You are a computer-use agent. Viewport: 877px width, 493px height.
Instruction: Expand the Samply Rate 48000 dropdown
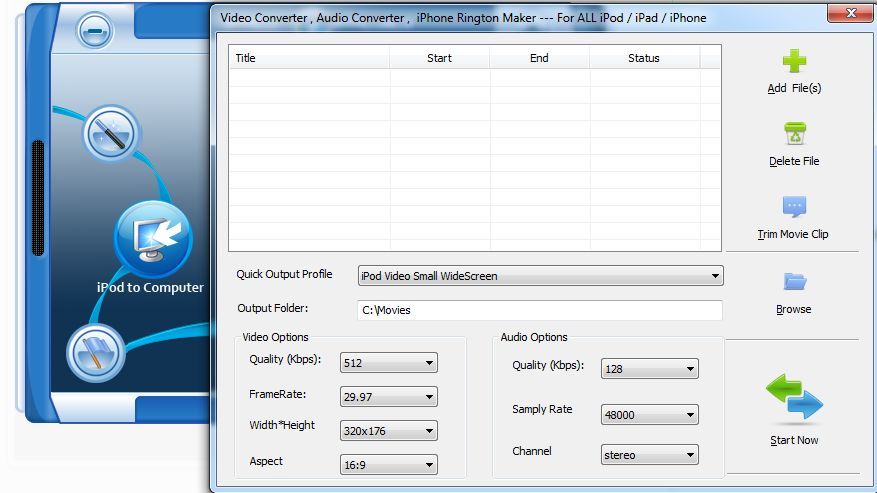pos(650,415)
